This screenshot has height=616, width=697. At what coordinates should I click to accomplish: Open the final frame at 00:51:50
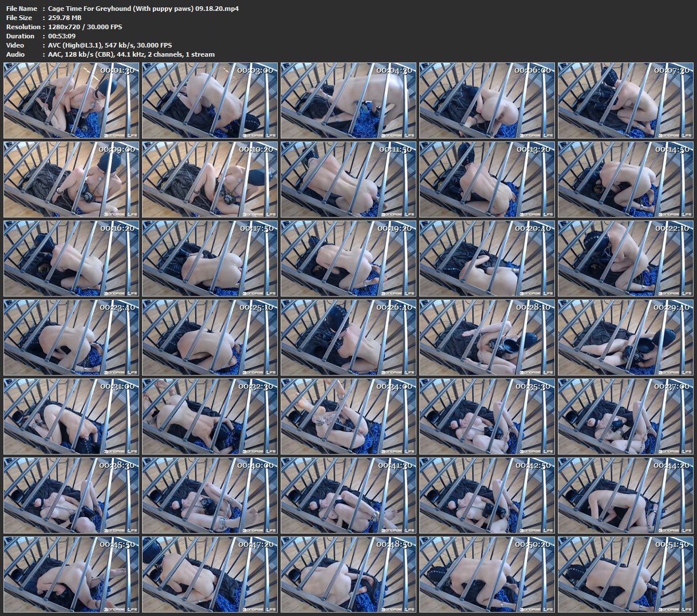(625, 574)
